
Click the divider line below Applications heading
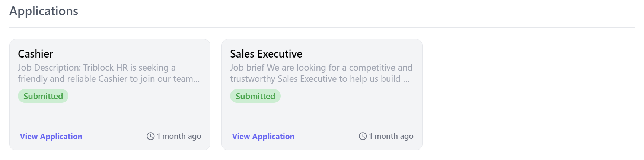coord(322,27)
